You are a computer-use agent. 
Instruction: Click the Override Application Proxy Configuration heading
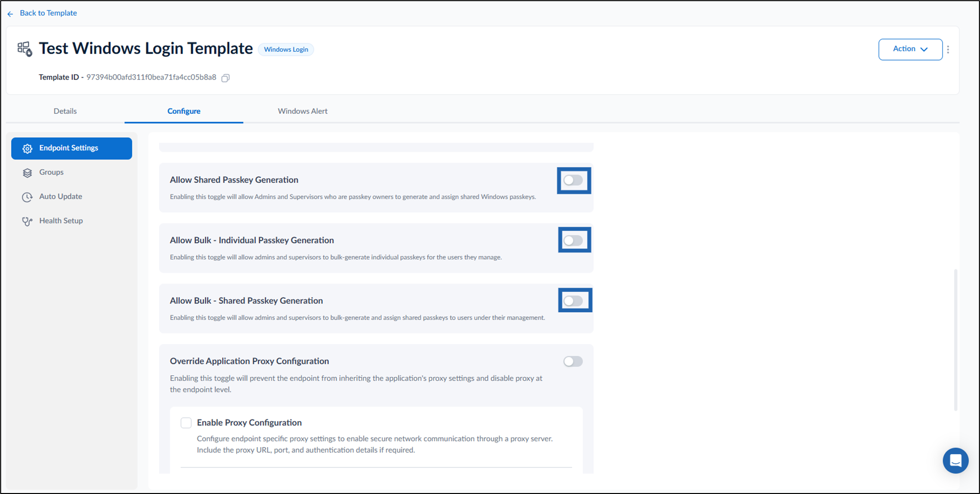[249, 361]
